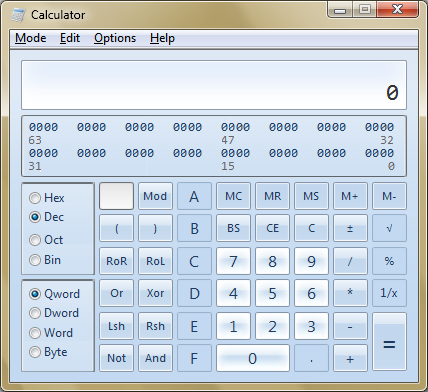Click digit 9 button
The image size is (428, 392).
(x=311, y=261)
